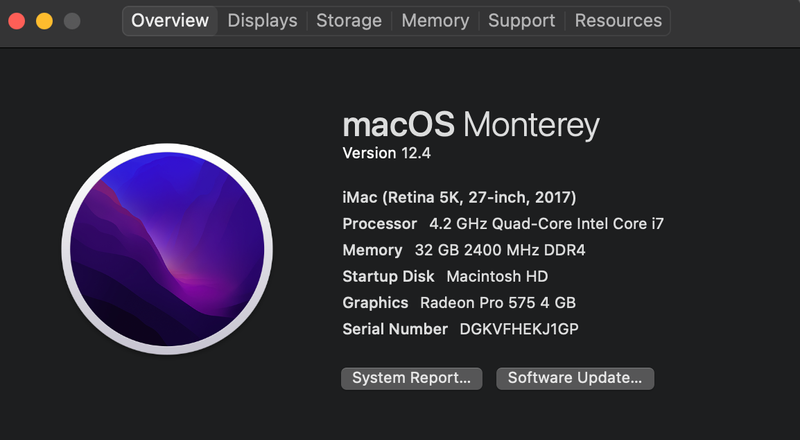Switch to the Displays tab
Screen dimensions: 800x440
pyautogui.click(x=262, y=20)
